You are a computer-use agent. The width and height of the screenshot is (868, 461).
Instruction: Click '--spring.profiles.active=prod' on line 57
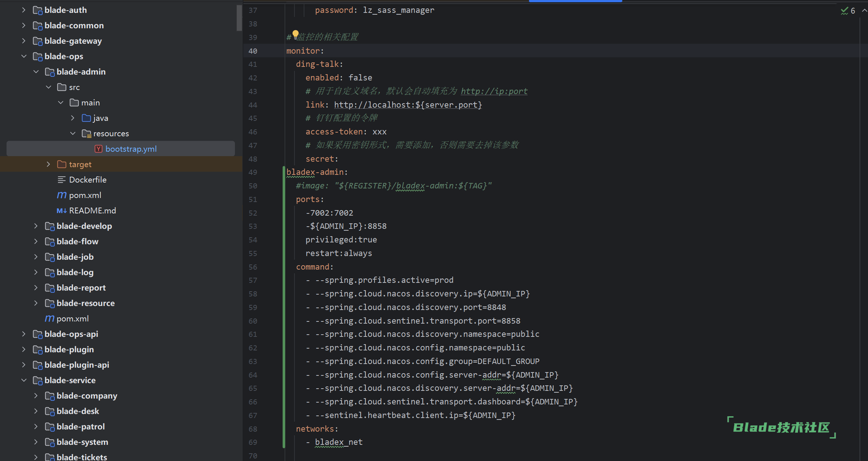click(384, 280)
